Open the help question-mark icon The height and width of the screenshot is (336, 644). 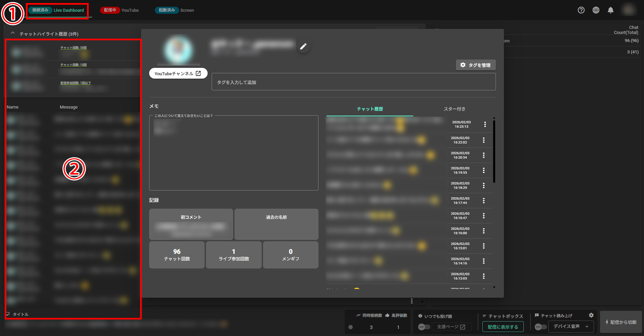point(581,10)
